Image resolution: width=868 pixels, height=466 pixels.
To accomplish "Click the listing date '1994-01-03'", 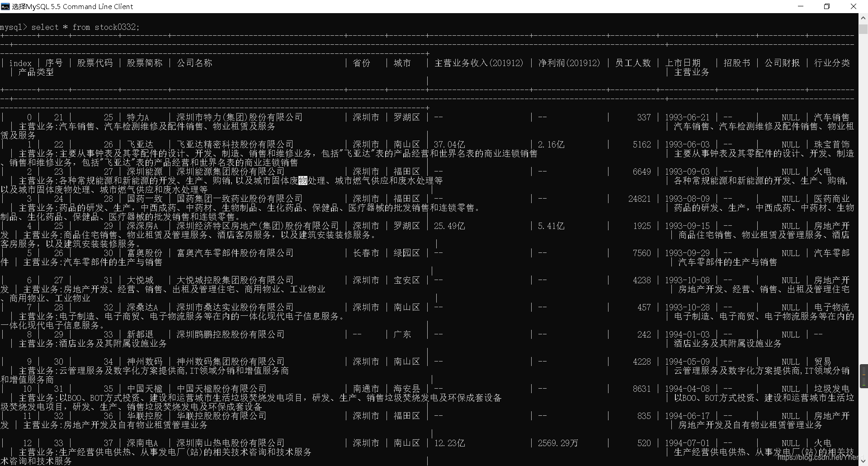I will (x=687, y=334).
